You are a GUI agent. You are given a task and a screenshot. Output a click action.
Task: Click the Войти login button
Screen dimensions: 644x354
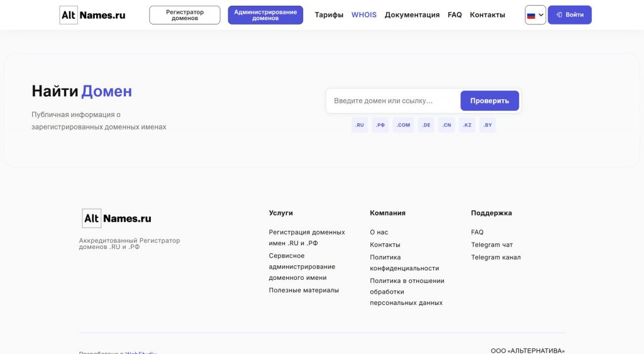coord(570,15)
